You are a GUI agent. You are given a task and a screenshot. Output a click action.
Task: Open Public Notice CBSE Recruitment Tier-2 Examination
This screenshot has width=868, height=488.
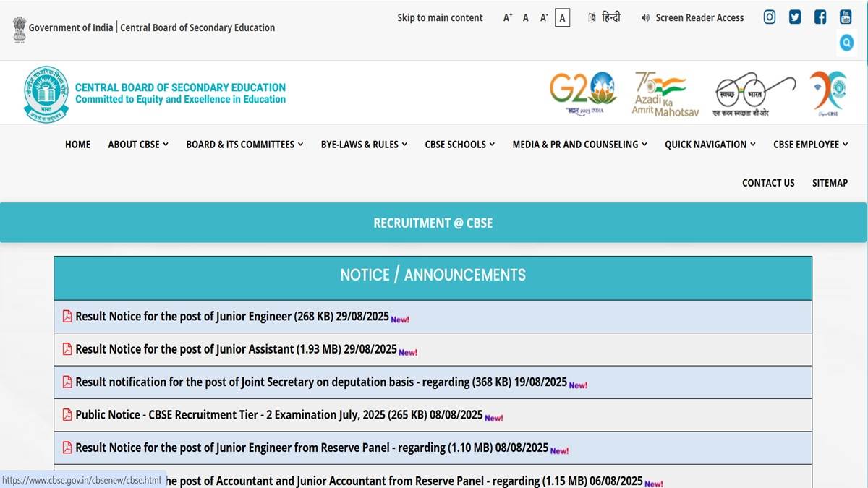click(x=278, y=415)
